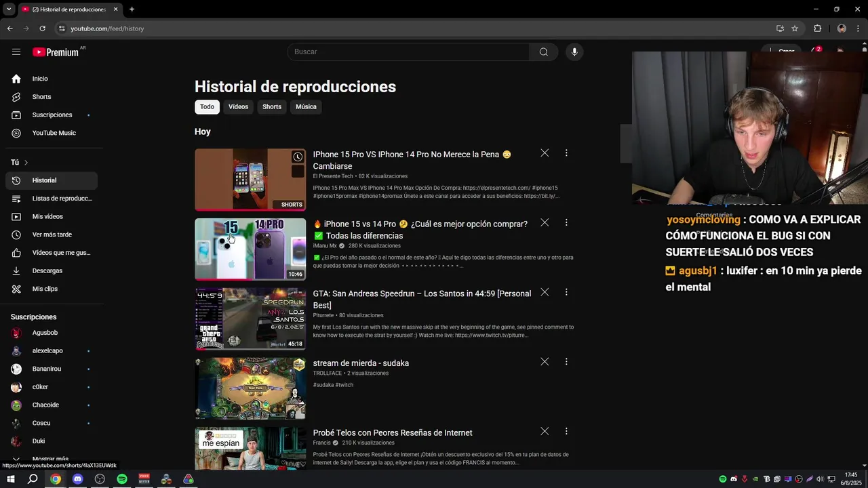Open Shorts in the sidebar
This screenshot has height=488, width=868.
(52, 97)
